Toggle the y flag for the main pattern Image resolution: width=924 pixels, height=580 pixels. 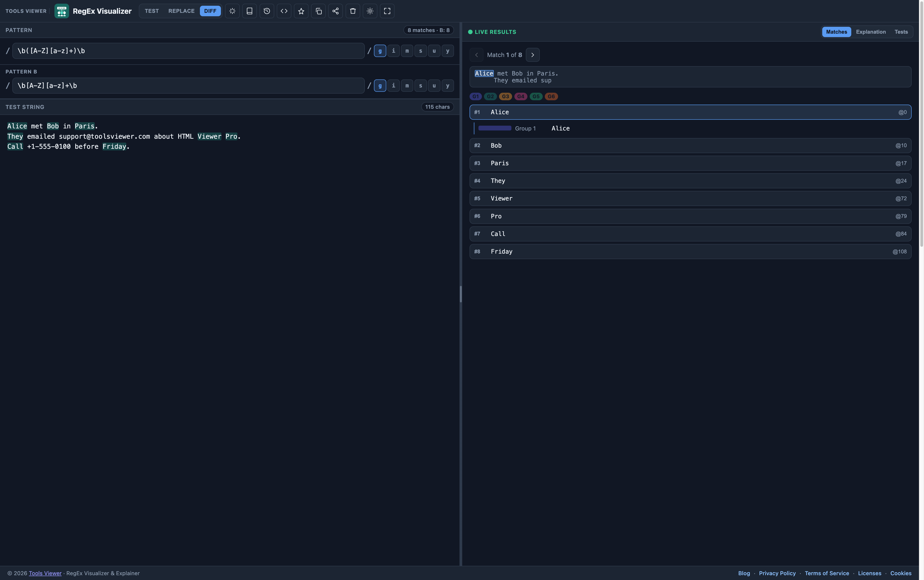click(x=448, y=51)
